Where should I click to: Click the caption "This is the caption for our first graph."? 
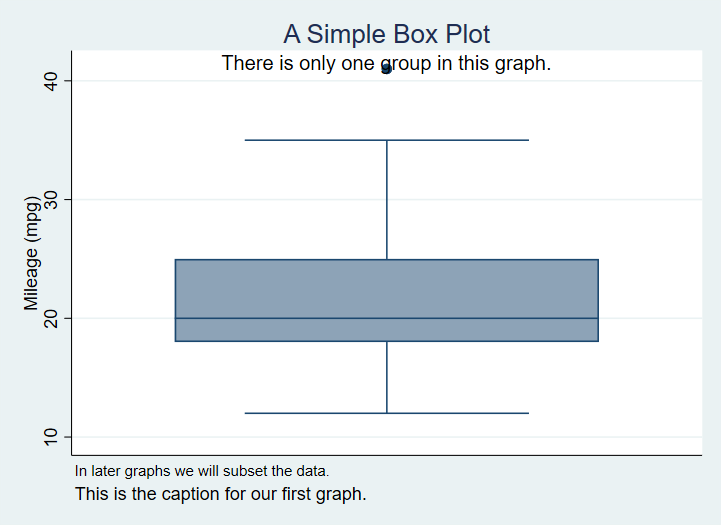pos(221,493)
